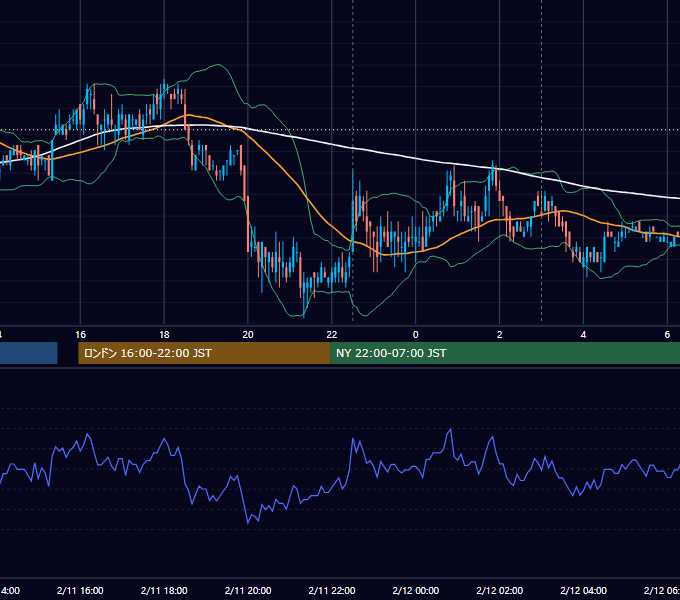Click the blue session bar left of London
Screen dimensions: 680x600
click(29, 353)
